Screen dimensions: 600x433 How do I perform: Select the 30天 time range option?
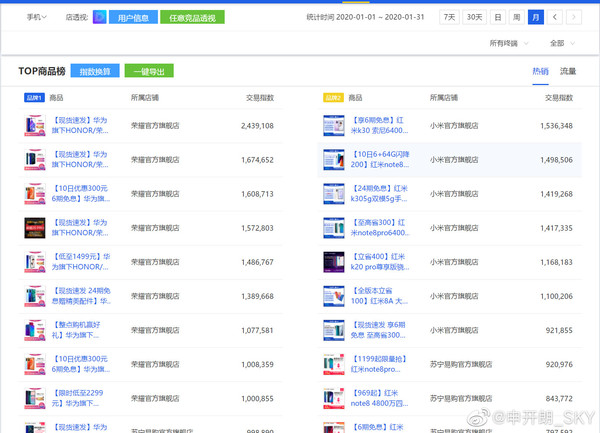pos(474,17)
